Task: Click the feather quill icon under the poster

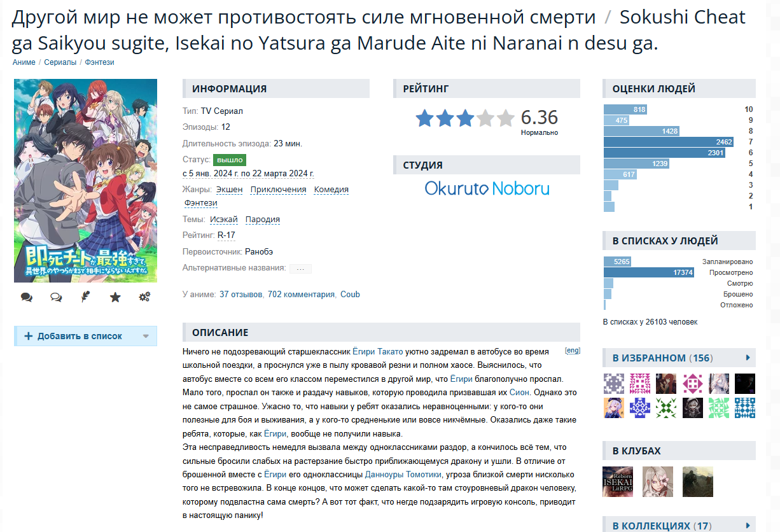Action: [85, 297]
